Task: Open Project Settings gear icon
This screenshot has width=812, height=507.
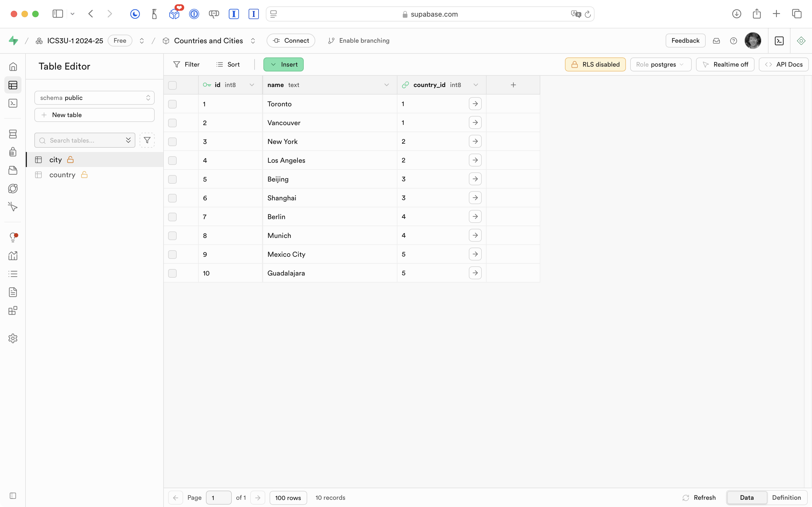Action: pyautogui.click(x=13, y=338)
